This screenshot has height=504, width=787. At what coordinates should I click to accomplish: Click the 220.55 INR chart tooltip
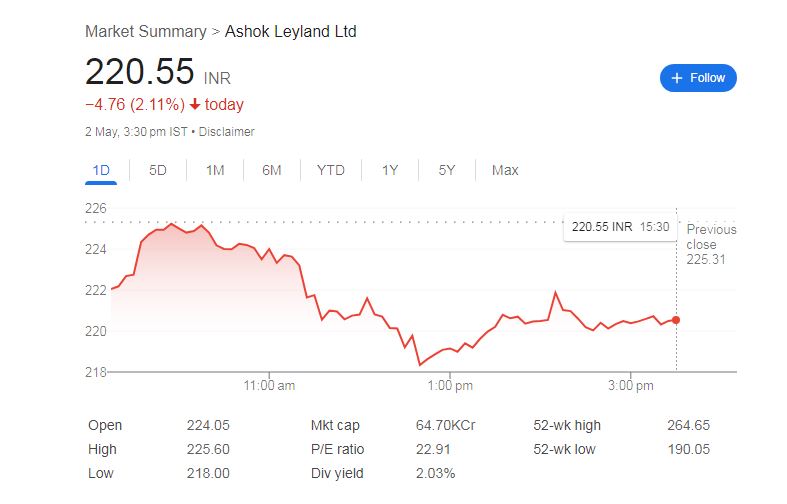click(x=619, y=227)
